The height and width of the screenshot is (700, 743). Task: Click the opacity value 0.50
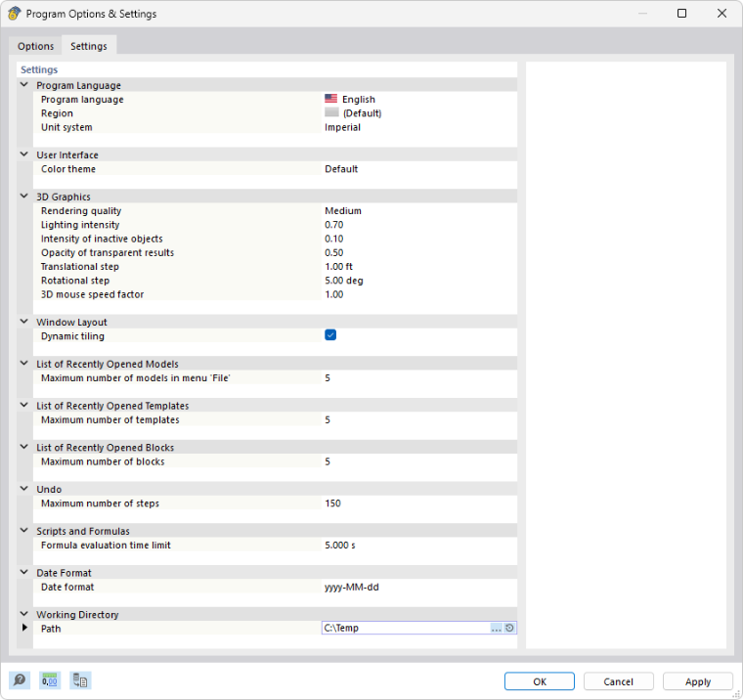coord(334,252)
